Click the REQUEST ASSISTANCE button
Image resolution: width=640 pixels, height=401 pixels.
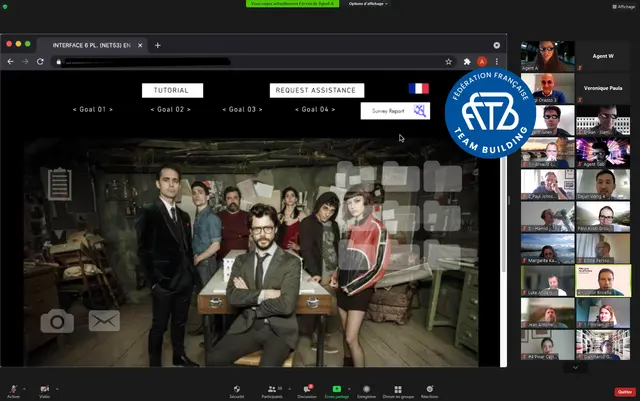tap(317, 90)
